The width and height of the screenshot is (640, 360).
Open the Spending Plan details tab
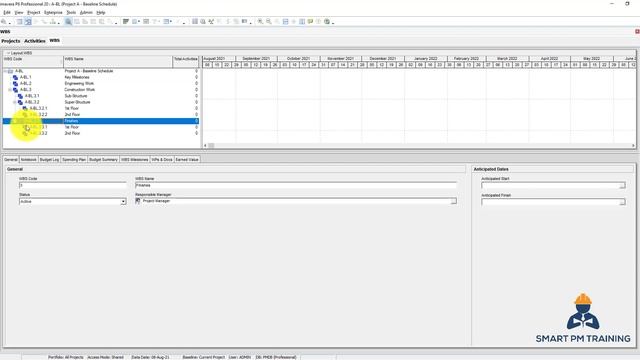(x=74, y=160)
